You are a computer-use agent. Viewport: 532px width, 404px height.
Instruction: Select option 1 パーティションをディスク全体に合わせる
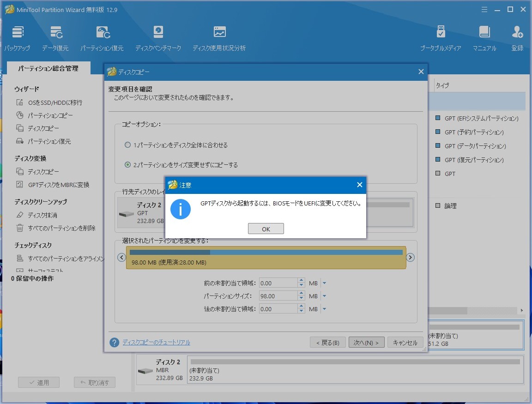[x=128, y=145]
